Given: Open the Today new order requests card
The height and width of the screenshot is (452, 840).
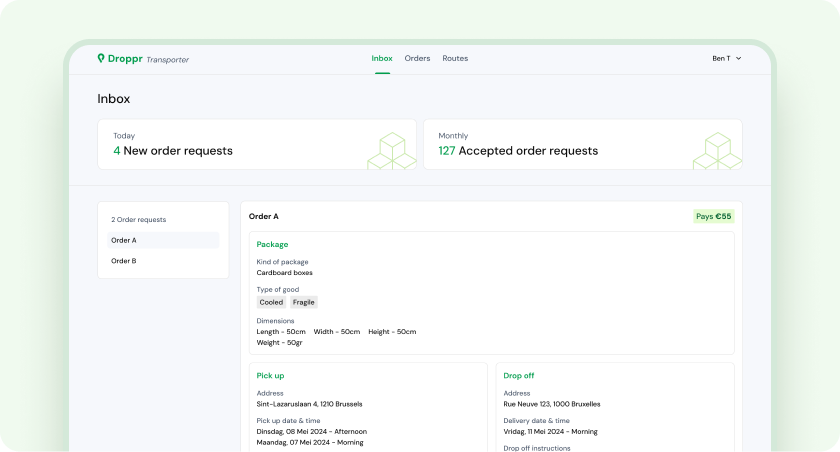Looking at the screenshot, I should click(x=257, y=145).
